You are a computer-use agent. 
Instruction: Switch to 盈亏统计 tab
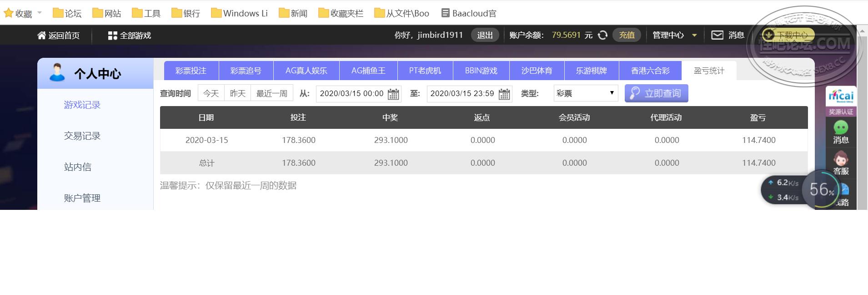point(709,71)
